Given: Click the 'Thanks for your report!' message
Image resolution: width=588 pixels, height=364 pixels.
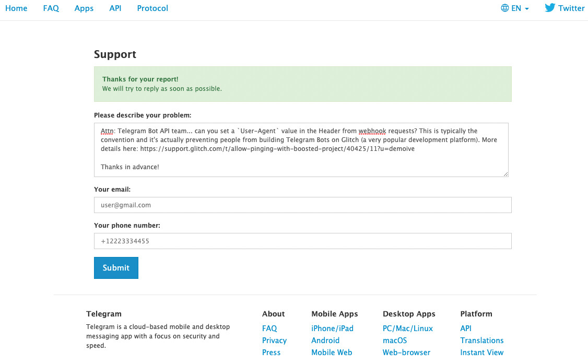Looking at the screenshot, I should click(140, 79).
